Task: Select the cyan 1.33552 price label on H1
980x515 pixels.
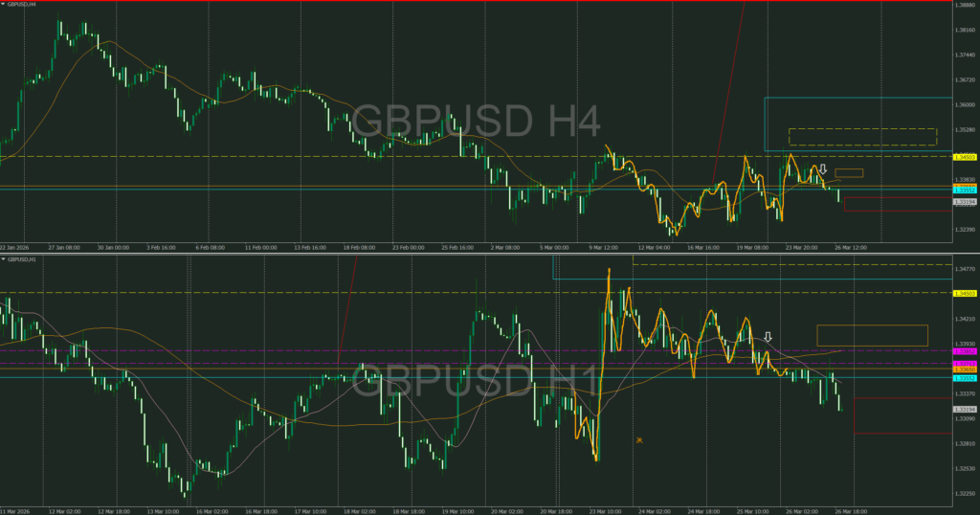Action: pos(965,378)
